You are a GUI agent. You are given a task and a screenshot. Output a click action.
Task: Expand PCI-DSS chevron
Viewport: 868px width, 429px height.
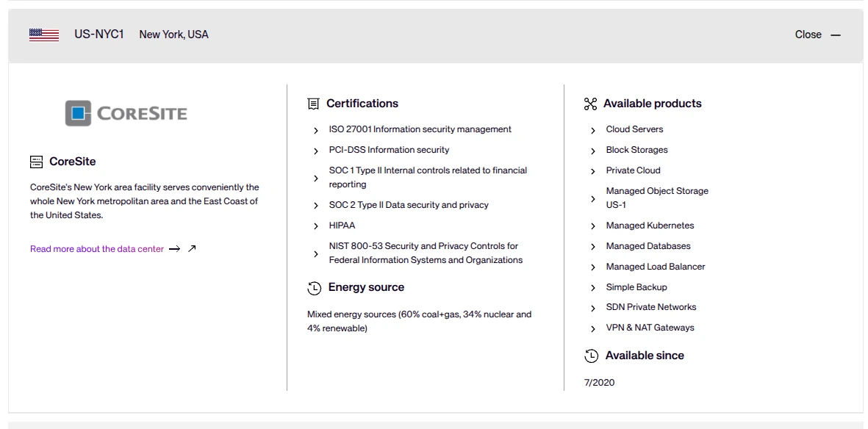316,151
